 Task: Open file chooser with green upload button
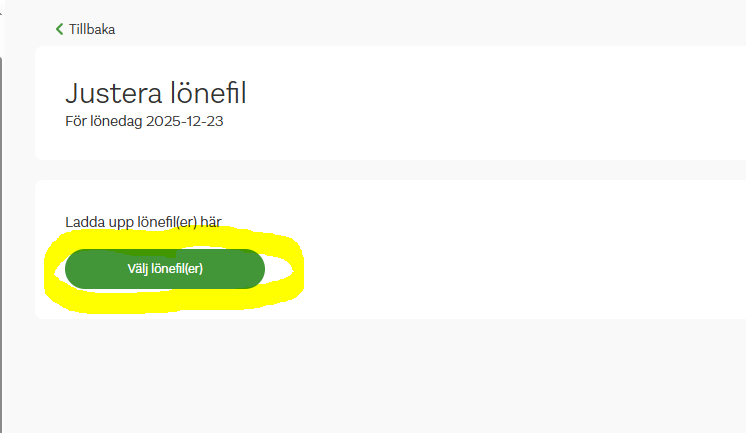[x=165, y=268]
